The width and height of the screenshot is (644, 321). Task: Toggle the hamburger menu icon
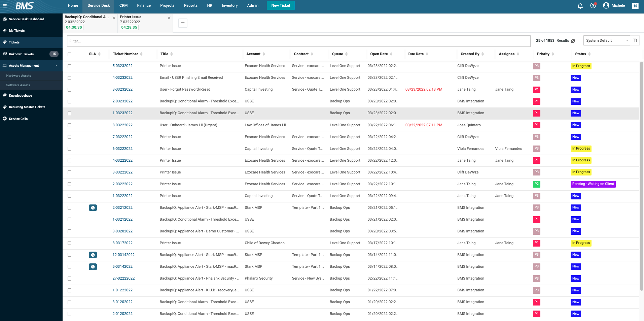5,6
